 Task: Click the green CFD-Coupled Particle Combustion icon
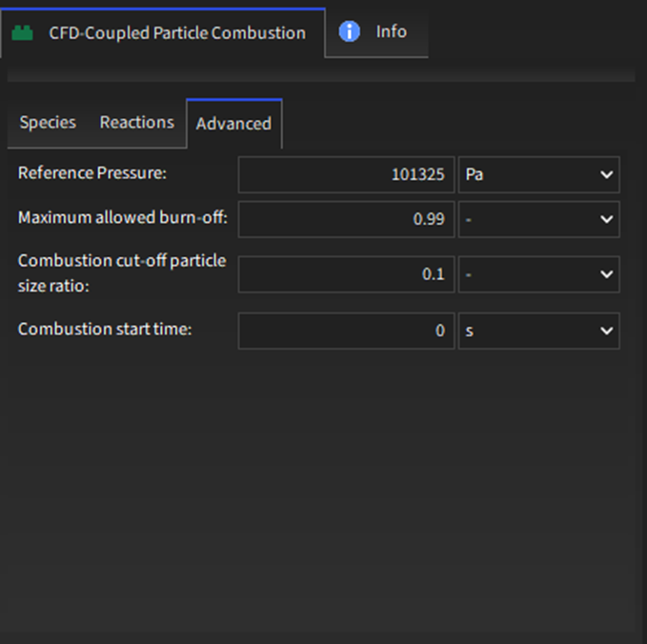tap(23, 32)
